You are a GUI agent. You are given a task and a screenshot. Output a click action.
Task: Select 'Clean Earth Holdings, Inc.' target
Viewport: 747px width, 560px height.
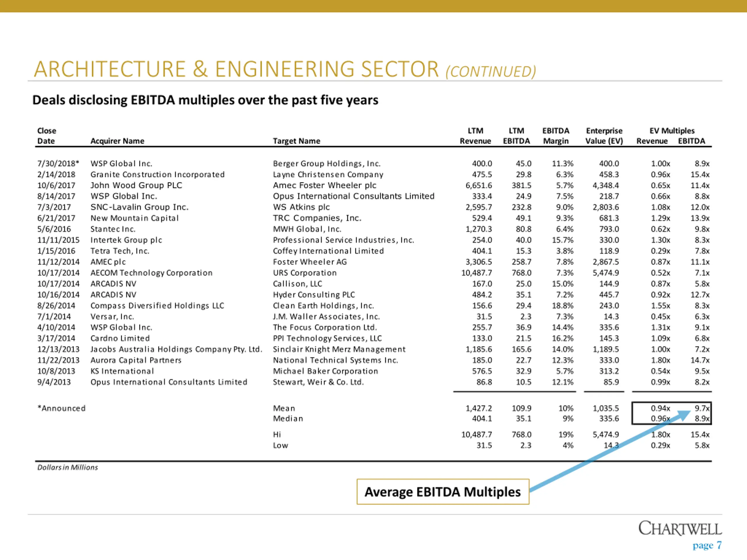click(324, 305)
